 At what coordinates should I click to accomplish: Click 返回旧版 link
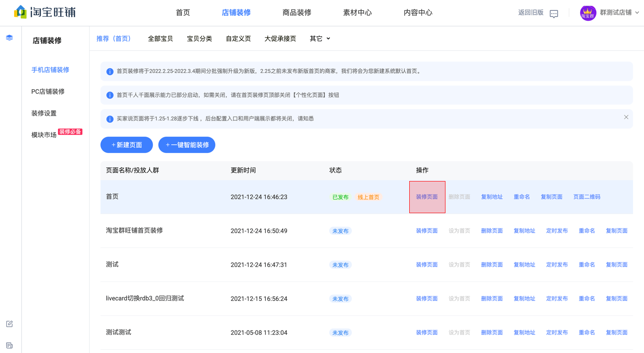coord(531,13)
